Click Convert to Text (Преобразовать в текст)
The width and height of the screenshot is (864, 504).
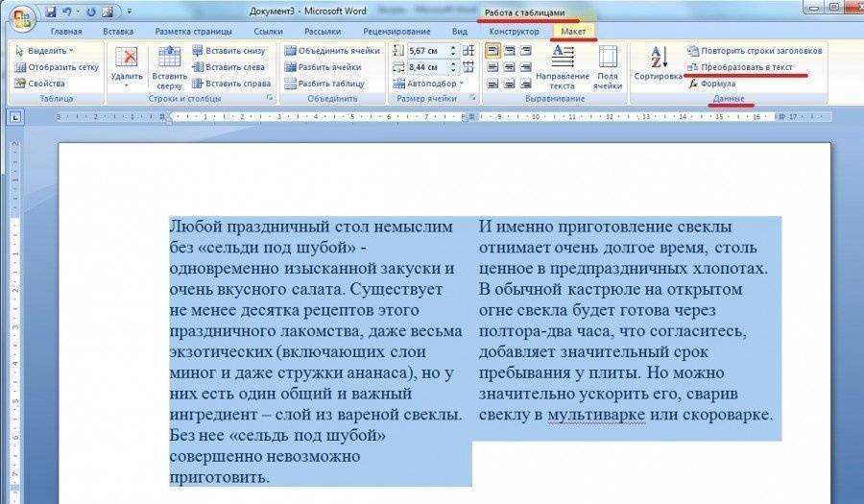coord(745,67)
